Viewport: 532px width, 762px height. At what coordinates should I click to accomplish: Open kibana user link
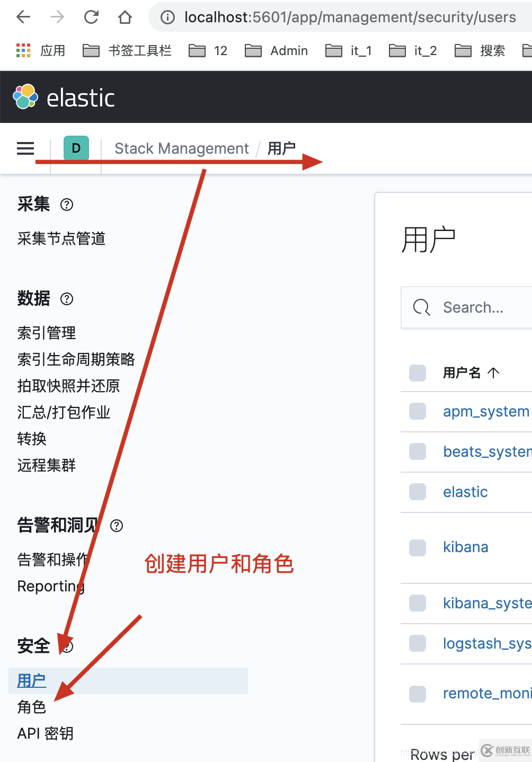click(466, 547)
